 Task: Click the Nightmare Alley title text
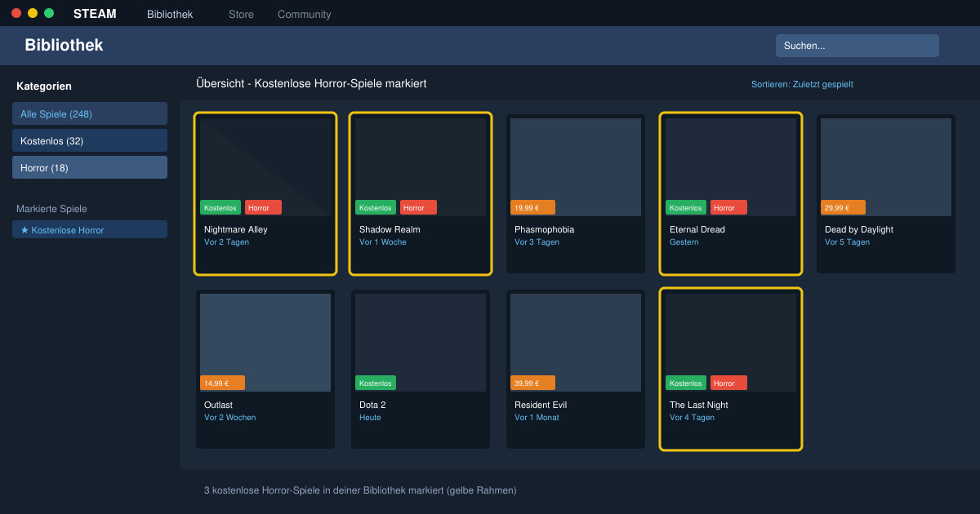pos(236,229)
